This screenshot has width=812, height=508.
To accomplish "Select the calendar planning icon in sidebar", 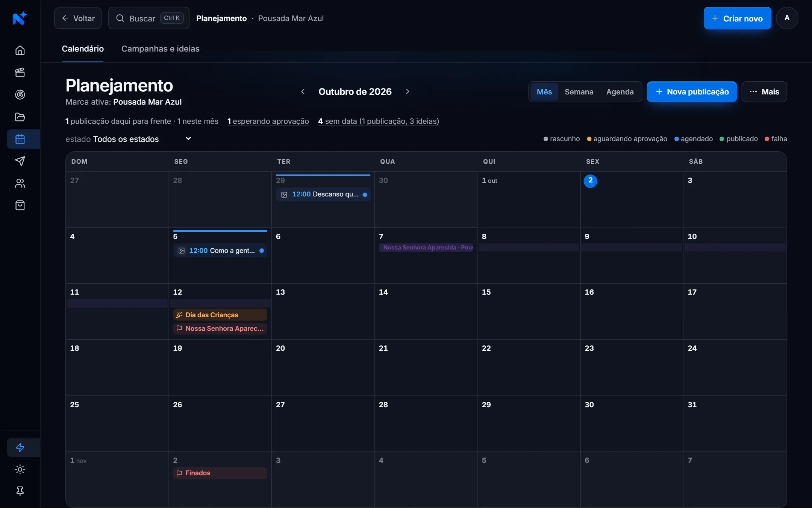I will [20, 139].
